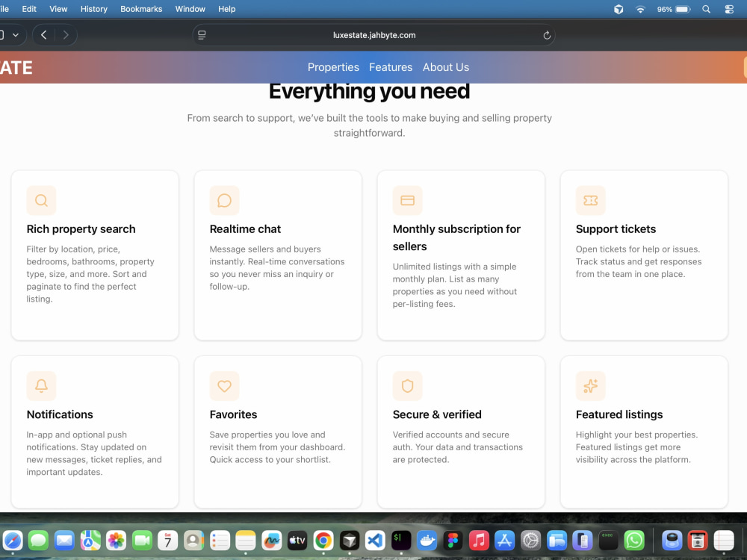
Task: Click the Wi-Fi icon in menu bar
Action: pyautogui.click(x=640, y=9)
